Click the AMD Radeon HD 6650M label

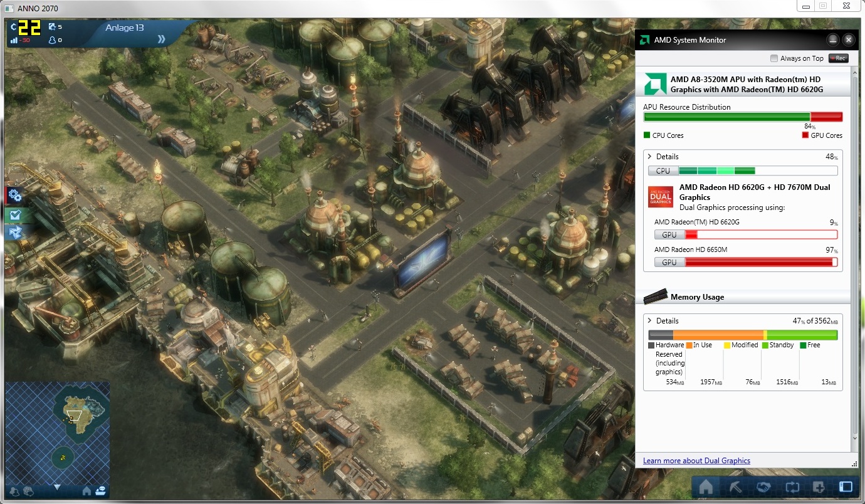(691, 249)
